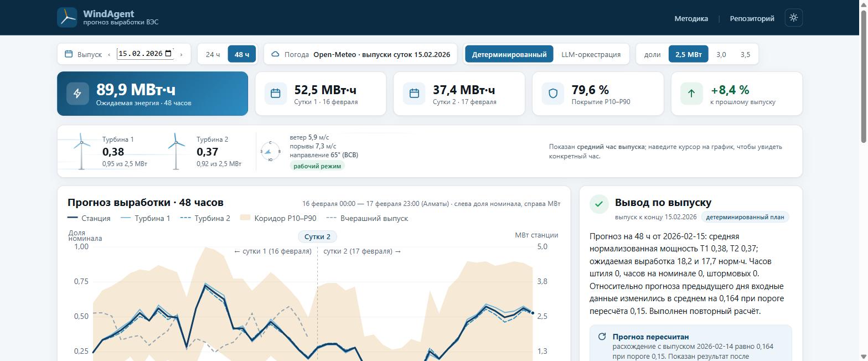This screenshot has height=361, width=868.
Task: Open the Репозиторий link
Action: (x=752, y=18)
